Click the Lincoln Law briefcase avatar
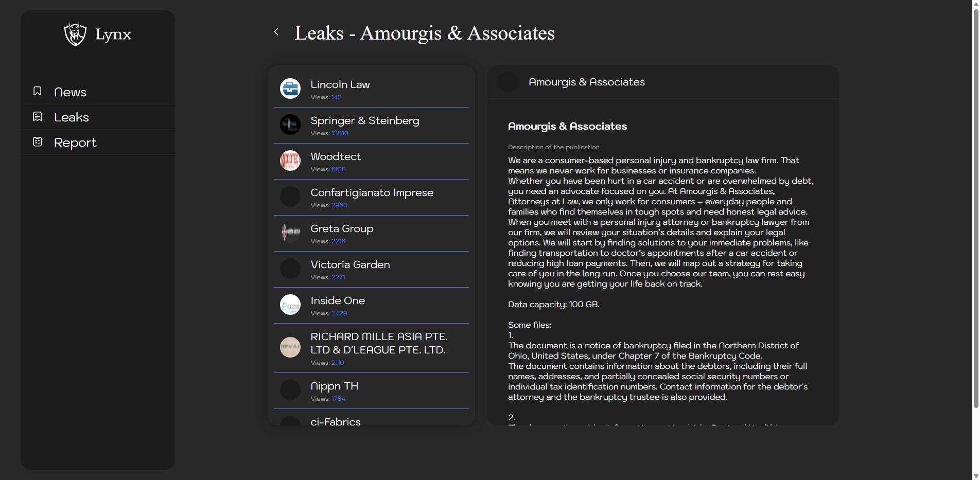The image size is (980, 480). click(290, 88)
